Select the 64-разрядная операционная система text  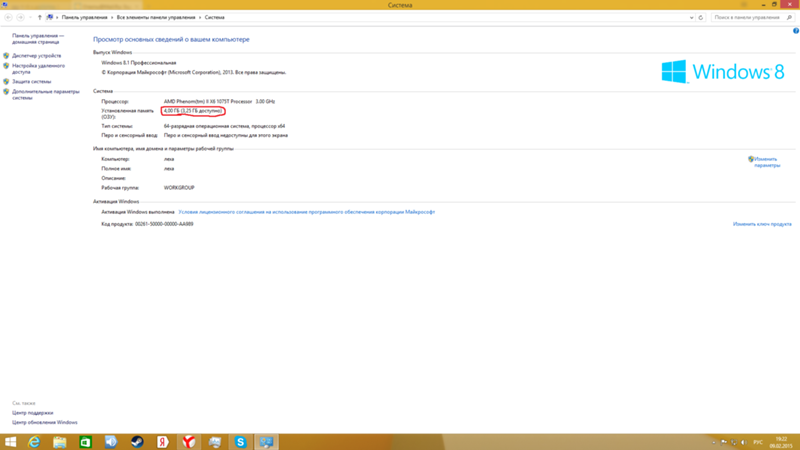[x=224, y=126]
